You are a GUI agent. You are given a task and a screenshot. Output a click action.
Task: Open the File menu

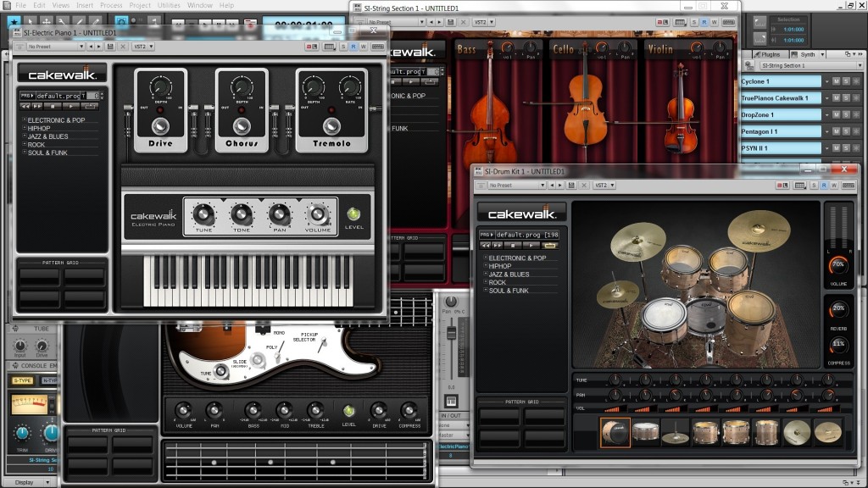(x=20, y=5)
